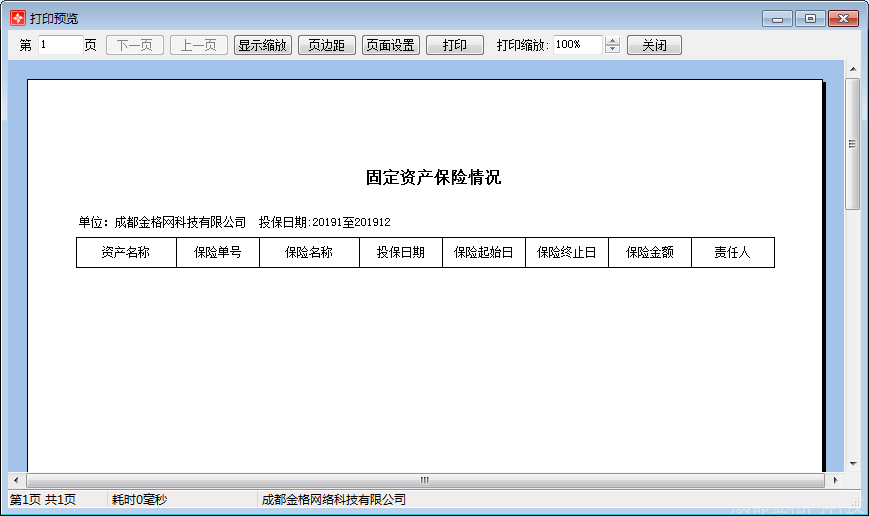
Task: Click the horizontal scrollbar thumb
Action: click(425, 480)
